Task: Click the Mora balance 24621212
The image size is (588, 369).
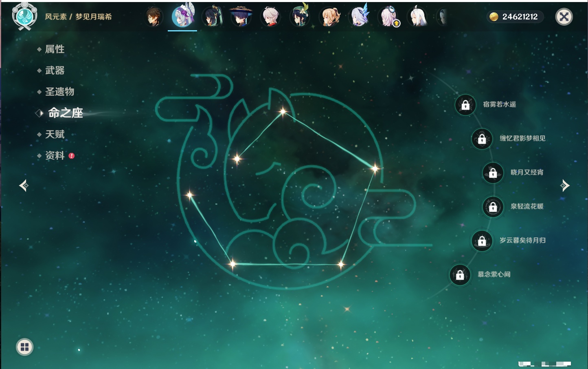Action: point(520,17)
